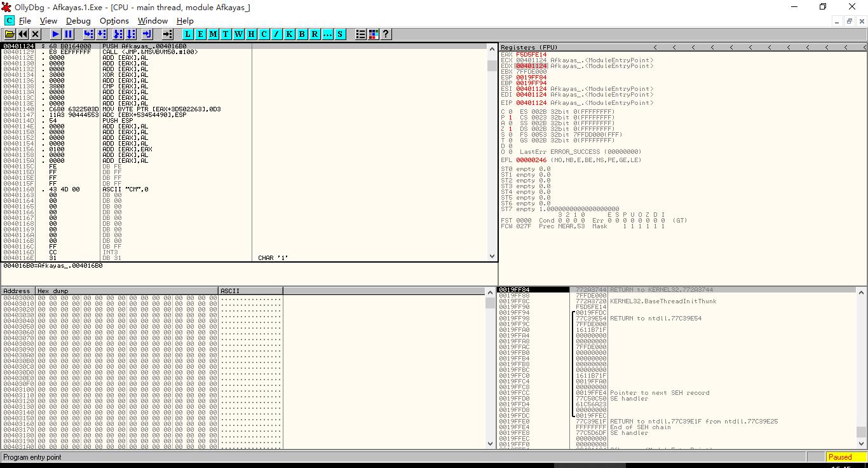This screenshot has height=468, width=868.
Task: Show References with the R button
Action: click(x=315, y=34)
